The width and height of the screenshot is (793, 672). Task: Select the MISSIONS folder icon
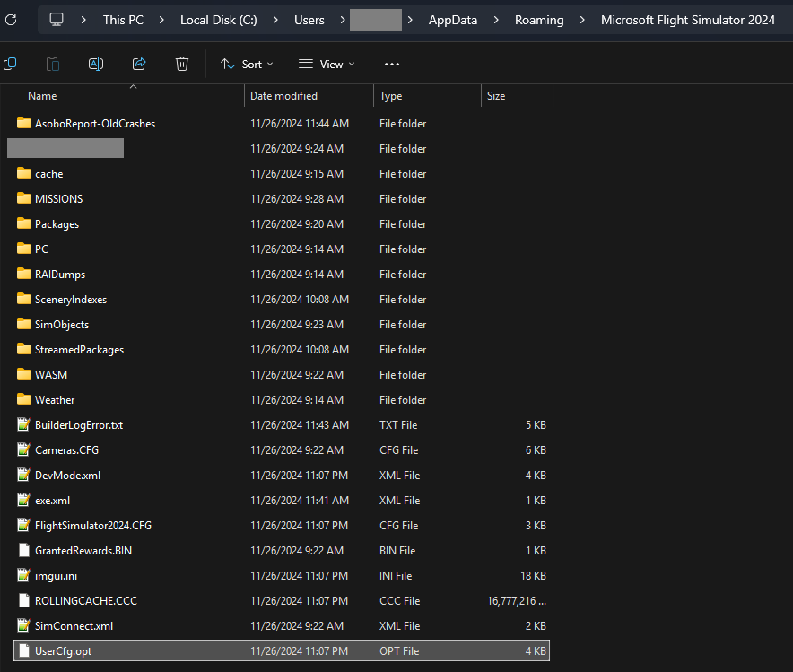click(x=23, y=198)
